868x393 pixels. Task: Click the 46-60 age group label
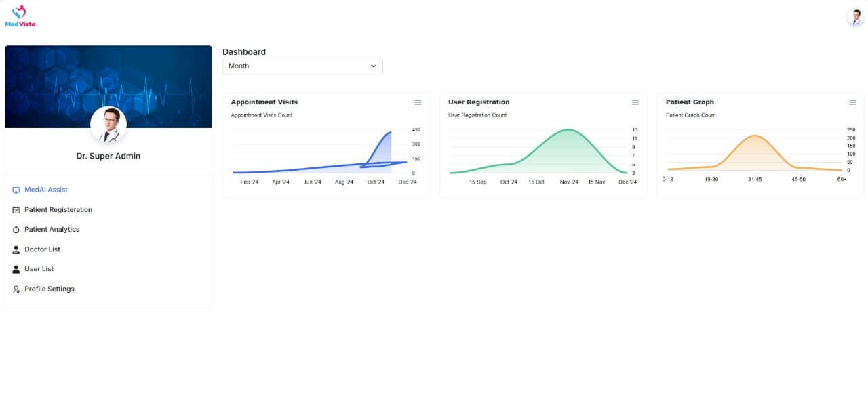[798, 180]
